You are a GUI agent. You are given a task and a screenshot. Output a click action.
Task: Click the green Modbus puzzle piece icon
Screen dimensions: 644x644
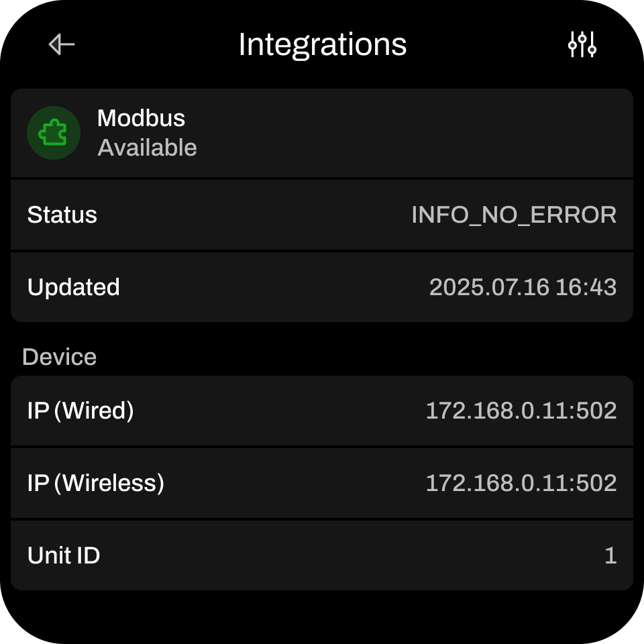point(54,133)
